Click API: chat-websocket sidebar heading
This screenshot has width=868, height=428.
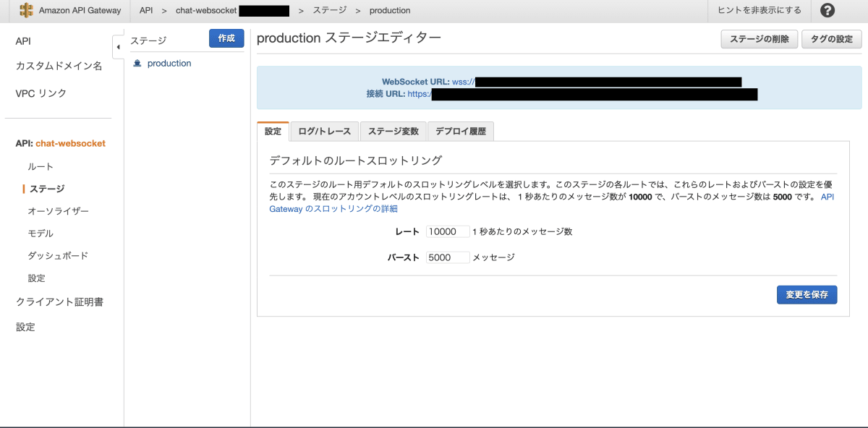click(x=61, y=143)
